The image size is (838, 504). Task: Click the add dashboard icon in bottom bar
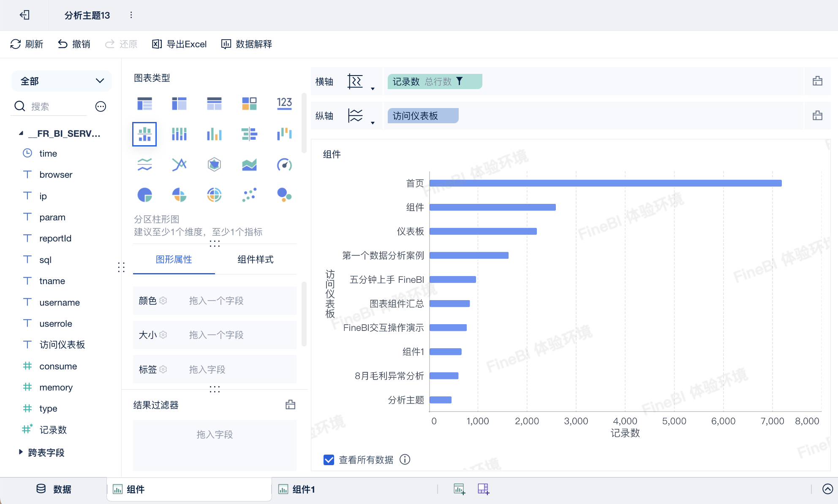(x=483, y=489)
